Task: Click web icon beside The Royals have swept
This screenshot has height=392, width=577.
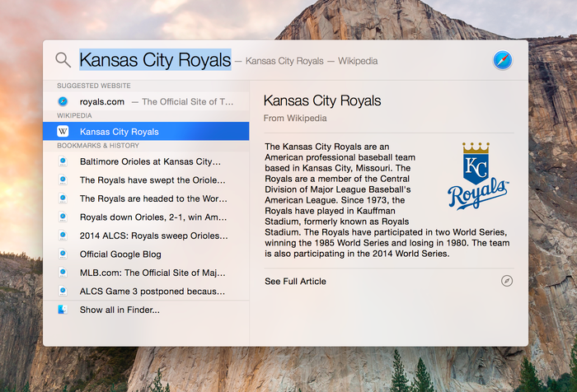Action: point(63,180)
